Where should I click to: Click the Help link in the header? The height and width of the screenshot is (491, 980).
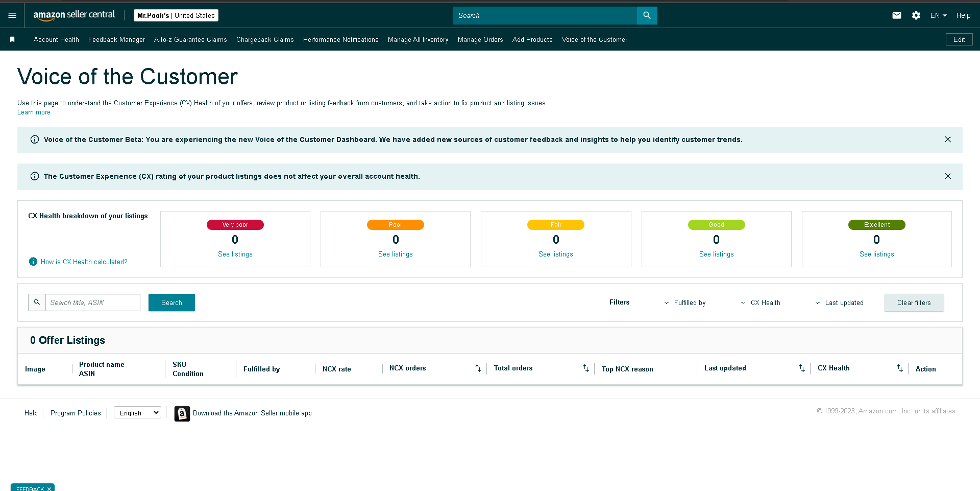[963, 15]
